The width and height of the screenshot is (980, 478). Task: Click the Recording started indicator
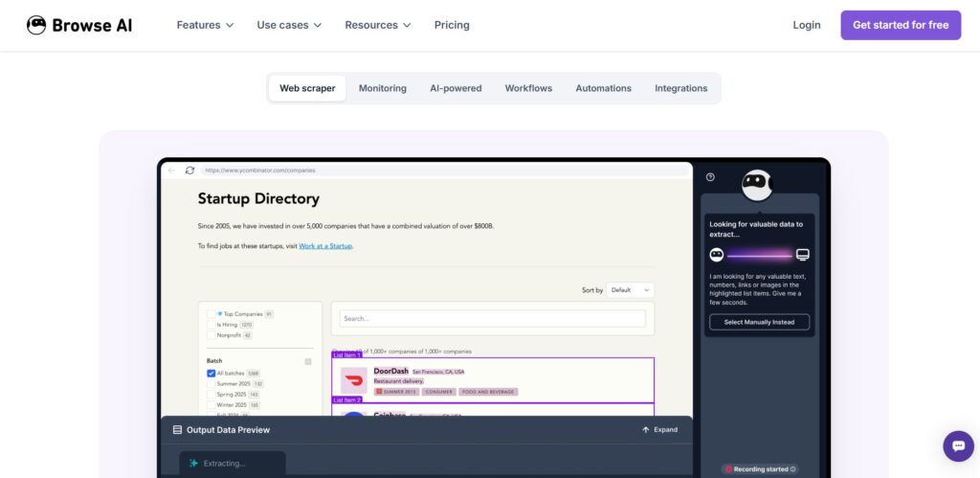[759, 468]
